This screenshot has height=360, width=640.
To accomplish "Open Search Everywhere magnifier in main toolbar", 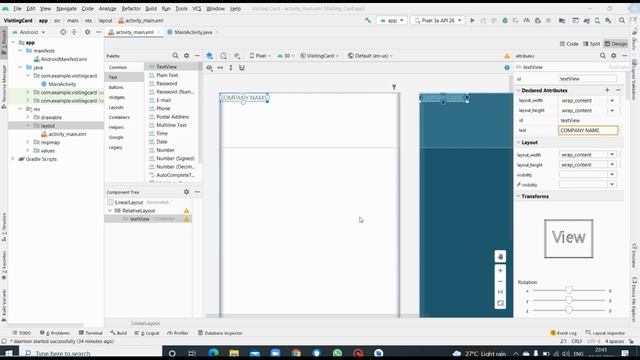I will [622, 20].
